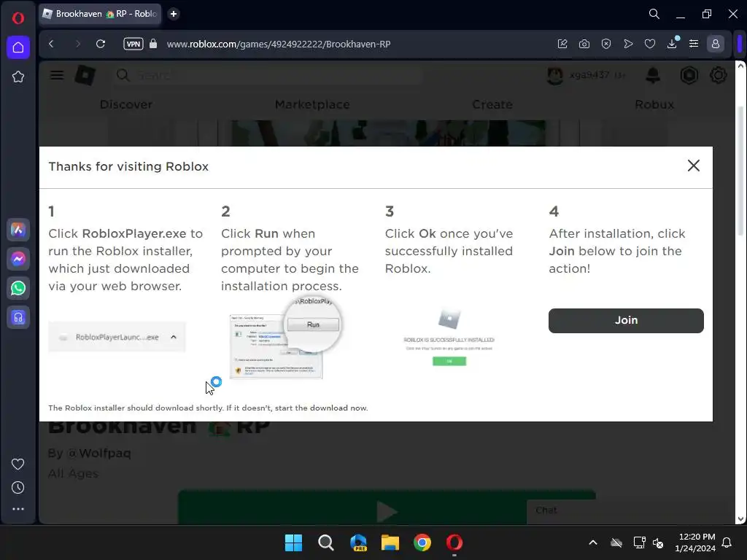Add page to bookmarks heart icon
This screenshot has height=560, width=747.
[x=650, y=44]
